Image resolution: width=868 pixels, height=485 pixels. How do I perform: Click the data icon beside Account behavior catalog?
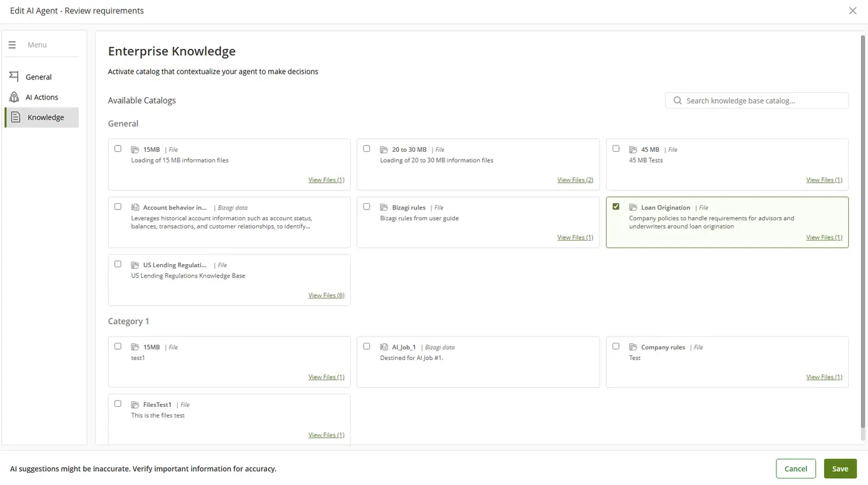pos(135,208)
